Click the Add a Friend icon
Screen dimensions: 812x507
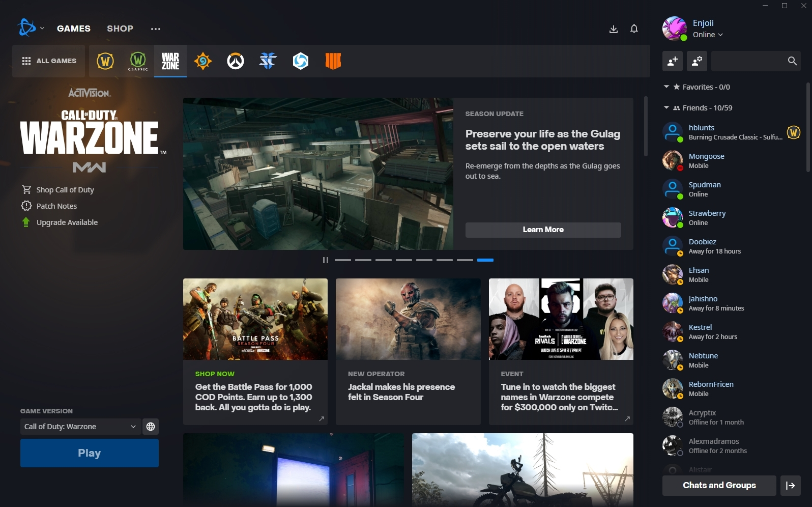pyautogui.click(x=673, y=61)
